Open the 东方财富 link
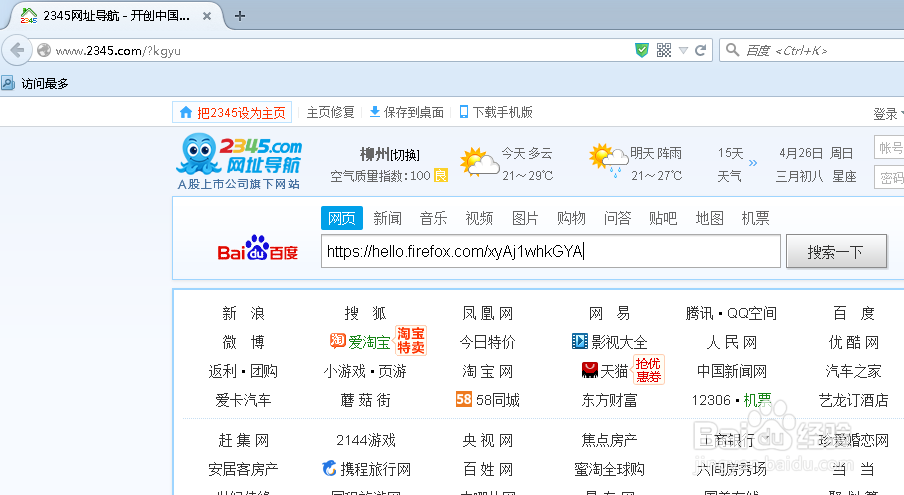 [x=609, y=400]
